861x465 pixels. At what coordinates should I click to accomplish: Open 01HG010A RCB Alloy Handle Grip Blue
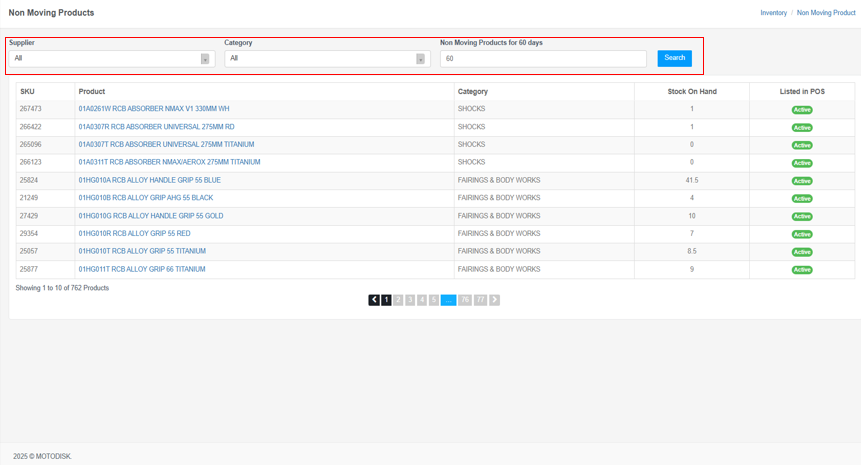click(x=150, y=180)
